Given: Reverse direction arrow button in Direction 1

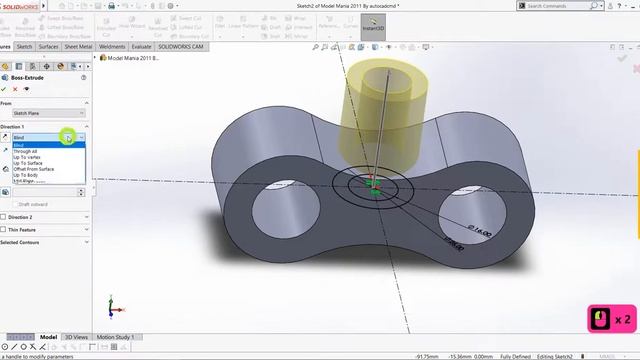Looking at the screenshot, I should click(5, 138).
